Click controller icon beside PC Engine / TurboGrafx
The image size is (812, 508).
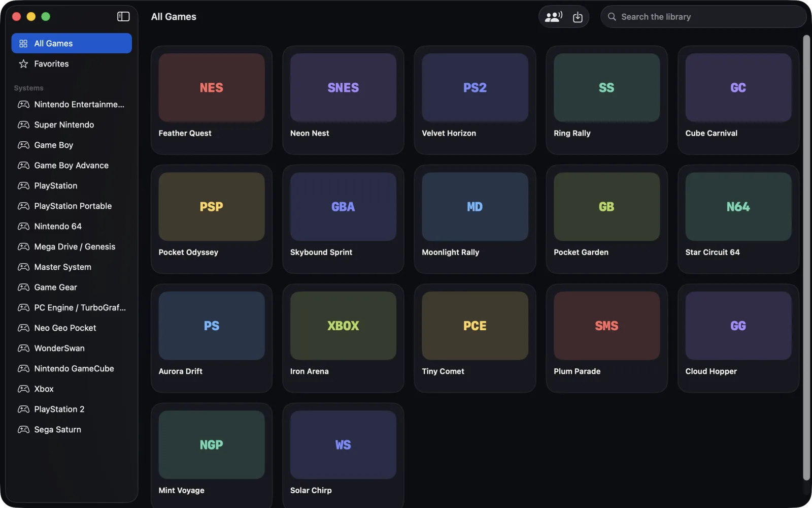point(23,308)
